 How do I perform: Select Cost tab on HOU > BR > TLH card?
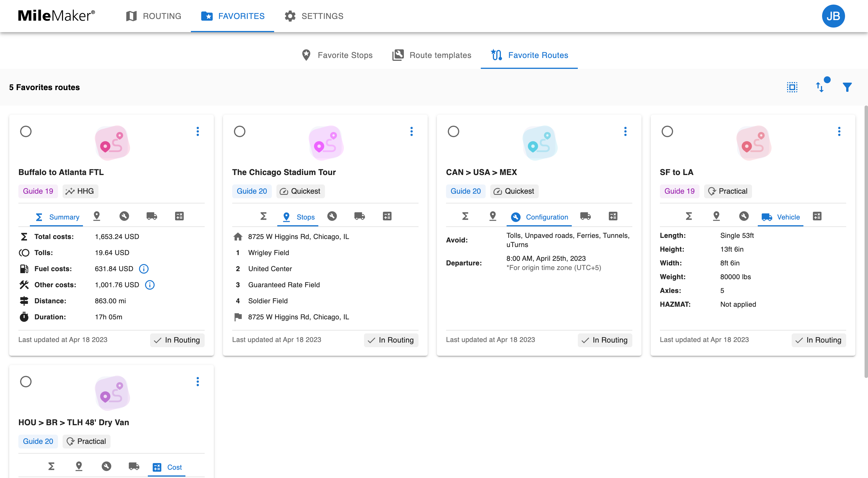167,467
